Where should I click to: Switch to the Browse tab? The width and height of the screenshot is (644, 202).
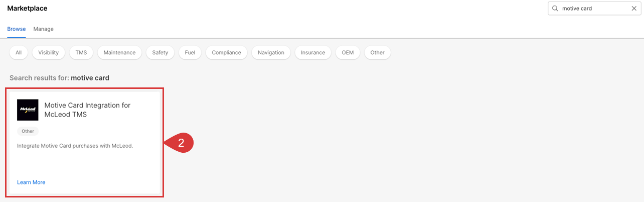[17, 29]
